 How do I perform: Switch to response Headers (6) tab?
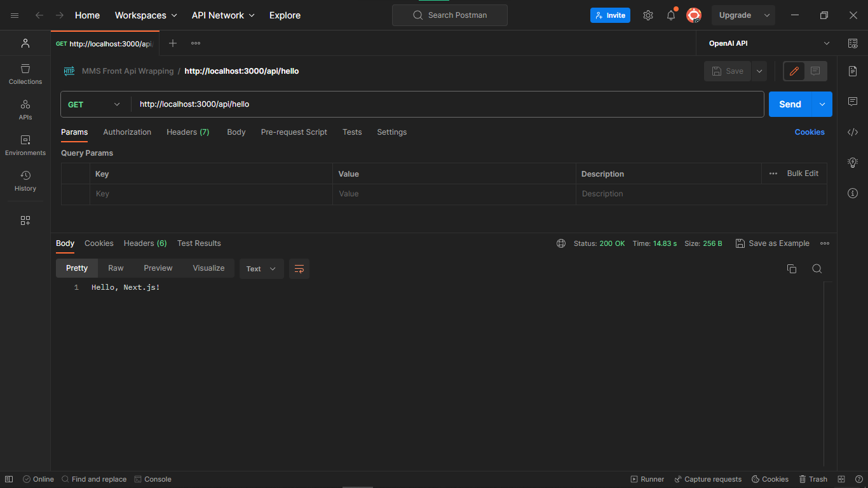tap(146, 243)
